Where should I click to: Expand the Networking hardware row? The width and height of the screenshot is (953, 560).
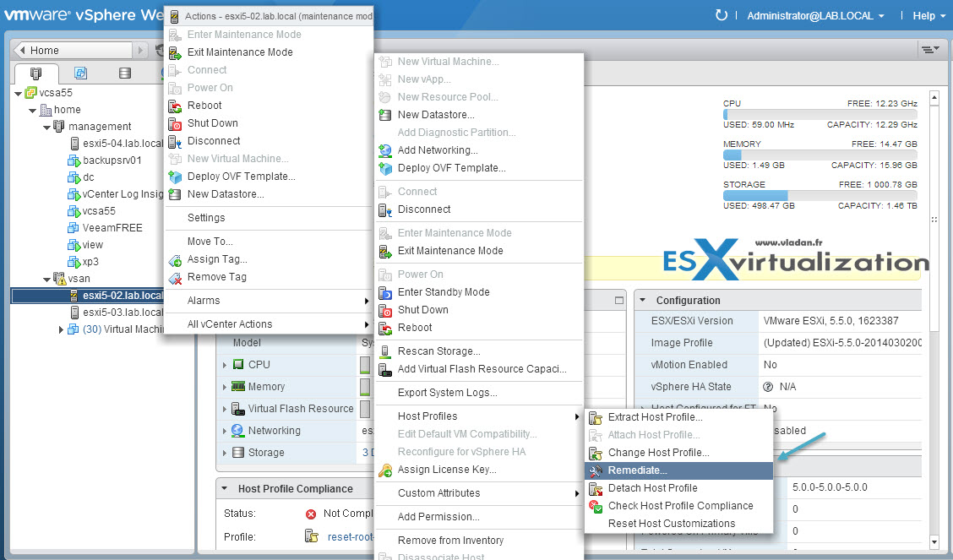point(225,431)
